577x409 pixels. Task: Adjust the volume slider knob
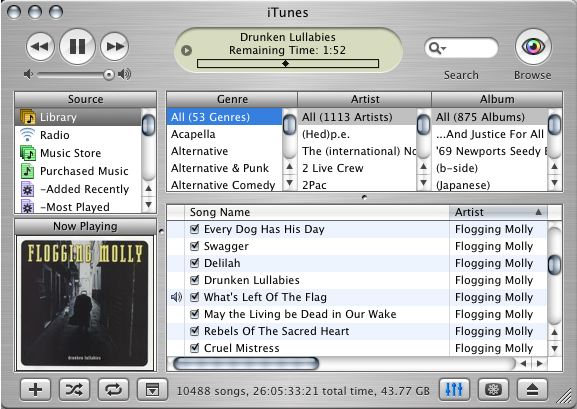[x=109, y=75]
